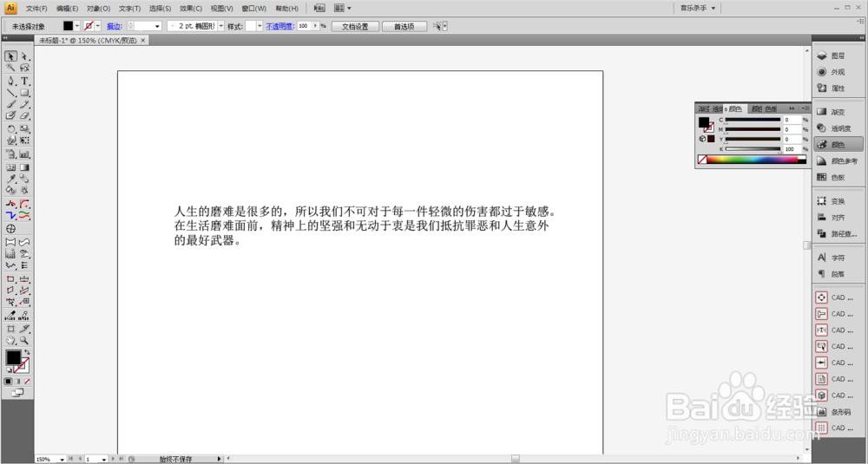The image size is (868, 464).
Task: Click the 描边 link
Action: pos(114,27)
